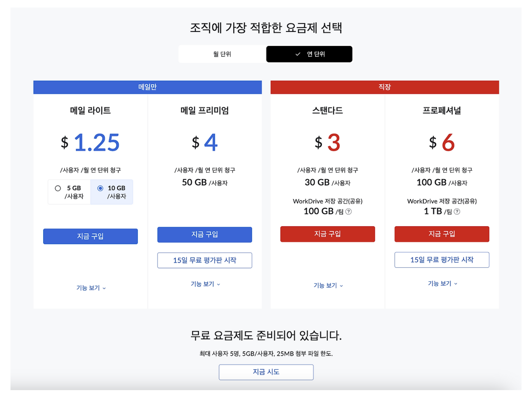Click the $ 3 price
The image size is (532, 396).
328,143
